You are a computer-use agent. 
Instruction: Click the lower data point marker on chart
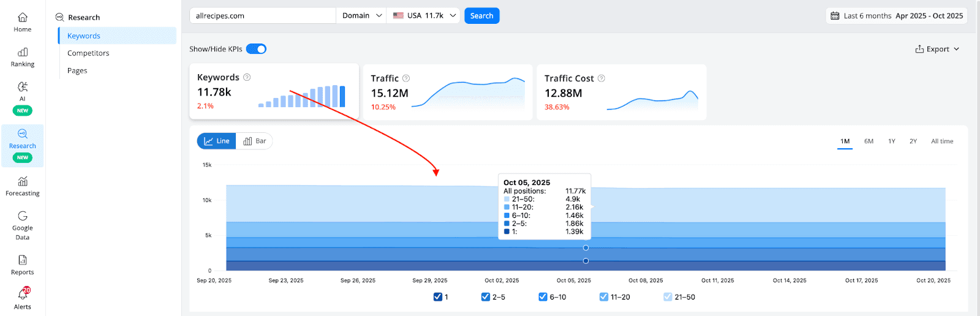(586, 261)
